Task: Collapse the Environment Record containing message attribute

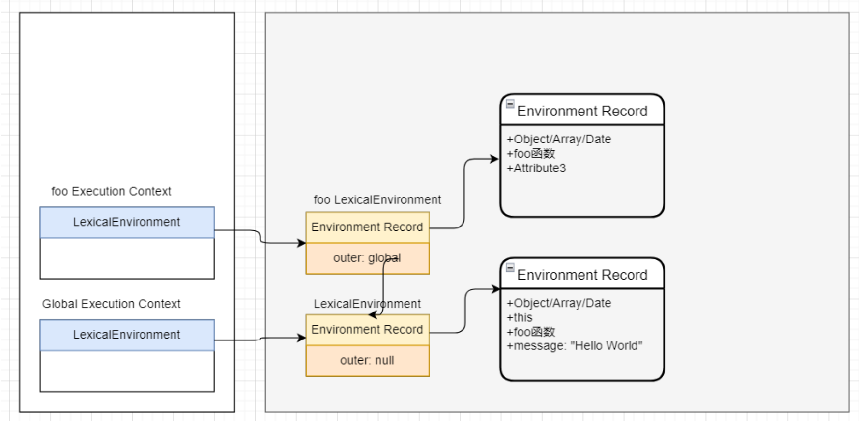Action: click(510, 267)
